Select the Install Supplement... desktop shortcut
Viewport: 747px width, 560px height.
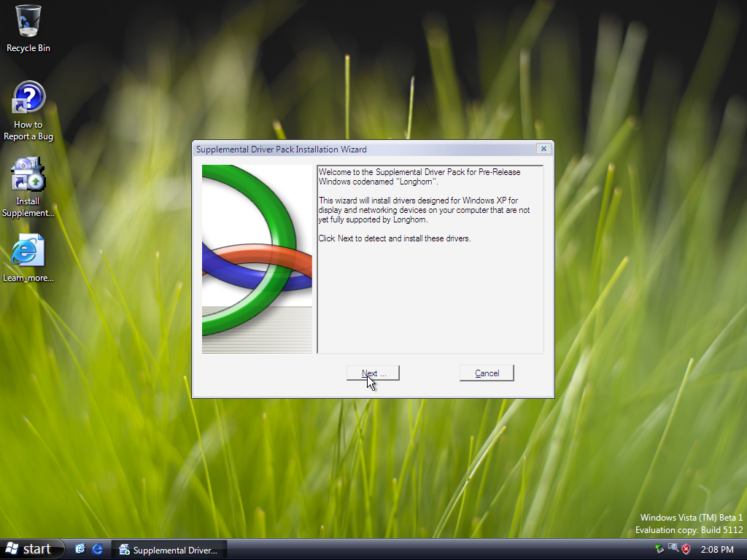tap(28, 187)
